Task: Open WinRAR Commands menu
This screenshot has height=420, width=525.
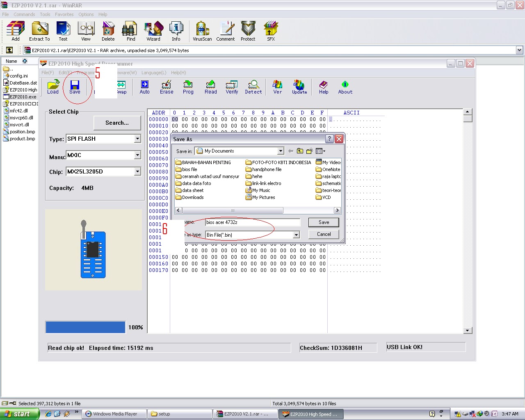Action: point(24,14)
